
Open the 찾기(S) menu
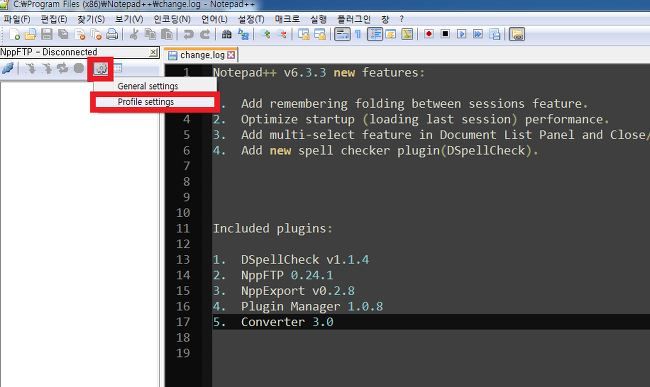tap(91, 19)
